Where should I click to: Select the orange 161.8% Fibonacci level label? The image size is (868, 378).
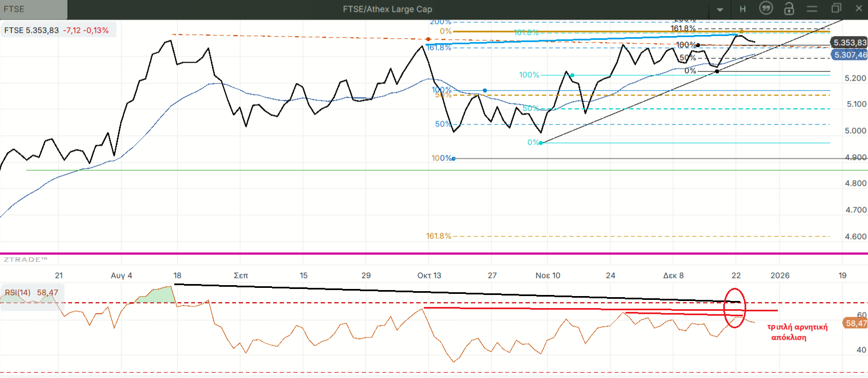(439, 236)
